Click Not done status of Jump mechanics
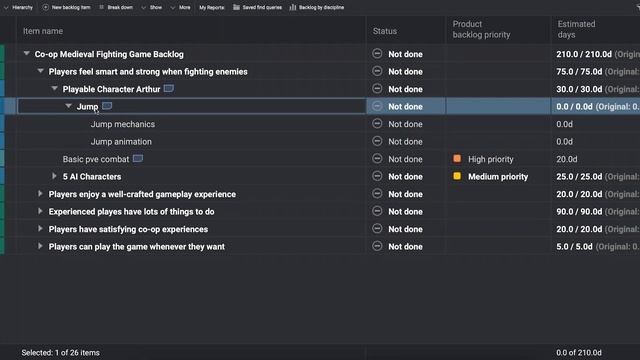Image resolution: width=640 pixels, height=360 pixels. tap(405, 124)
